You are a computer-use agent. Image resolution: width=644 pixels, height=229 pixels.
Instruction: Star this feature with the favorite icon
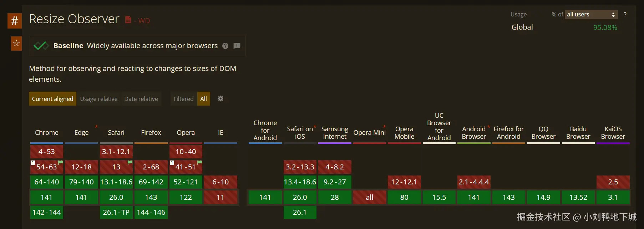pyautogui.click(x=16, y=44)
